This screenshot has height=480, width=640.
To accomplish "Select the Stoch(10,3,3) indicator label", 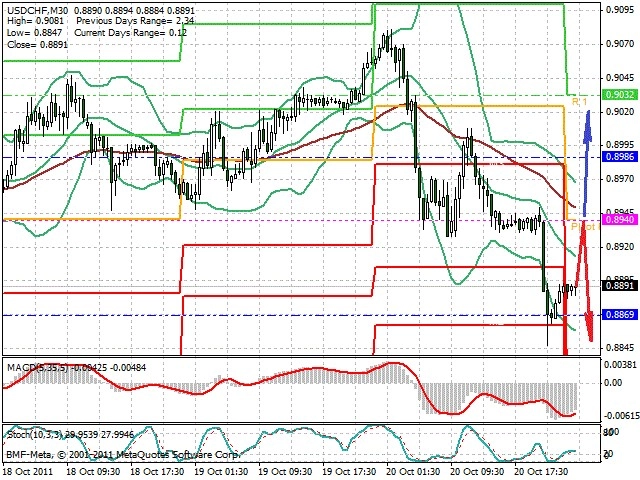I will [x=34, y=435].
